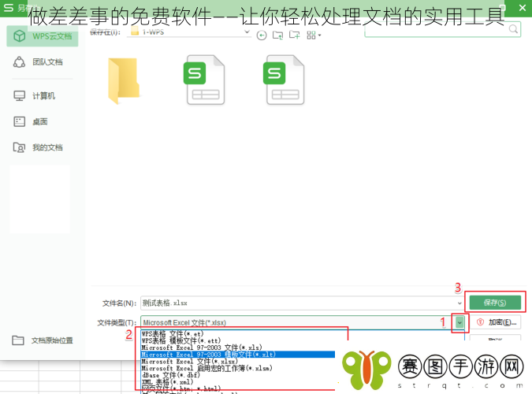Click the up-one-level folder icon
This screenshot has width=532, height=394.
[x=277, y=35]
